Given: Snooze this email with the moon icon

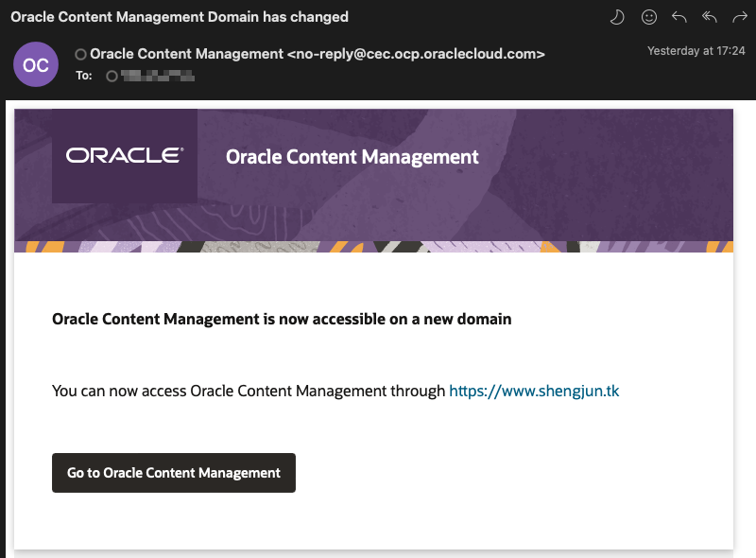Looking at the screenshot, I should [x=617, y=17].
